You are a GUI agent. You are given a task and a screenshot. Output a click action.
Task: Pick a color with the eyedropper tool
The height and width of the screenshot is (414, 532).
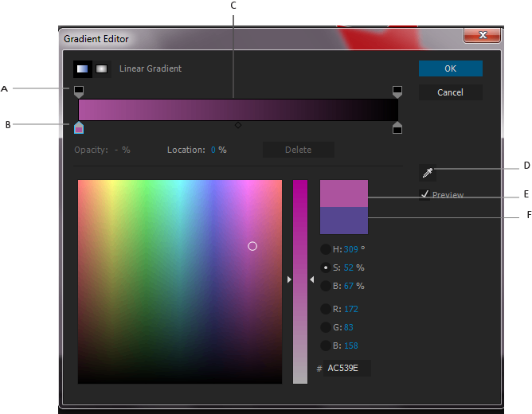tap(428, 172)
